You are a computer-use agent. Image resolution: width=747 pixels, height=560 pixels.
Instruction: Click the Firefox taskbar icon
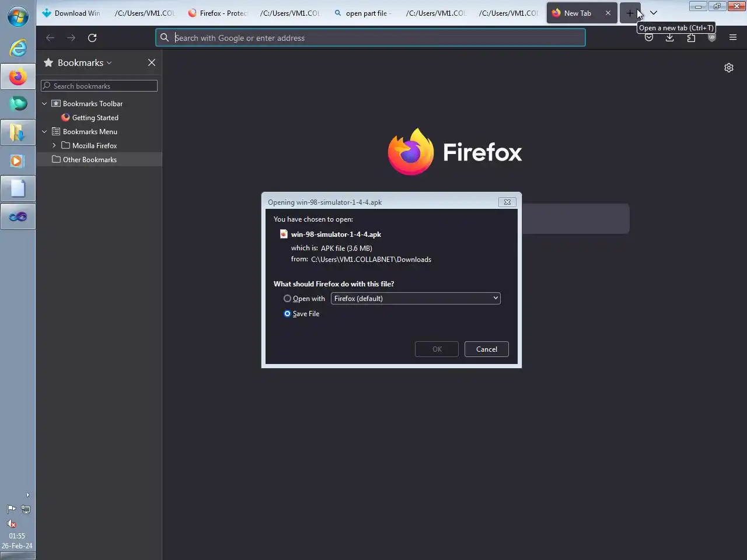pyautogui.click(x=18, y=76)
